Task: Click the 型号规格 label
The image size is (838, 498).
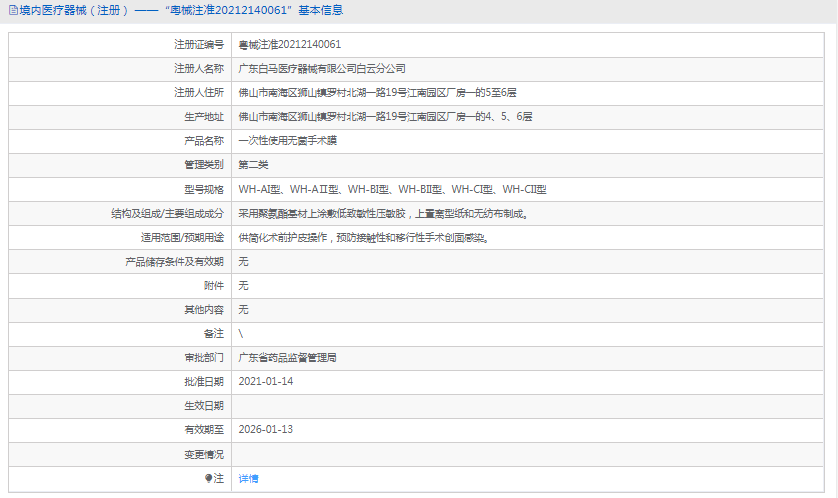Action: [204, 189]
